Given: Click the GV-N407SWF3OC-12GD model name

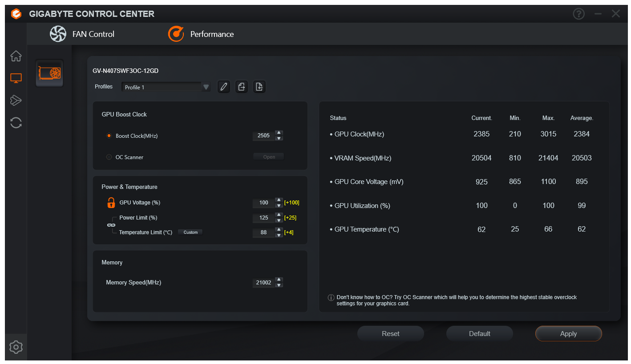Looking at the screenshot, I should point(125,71).
